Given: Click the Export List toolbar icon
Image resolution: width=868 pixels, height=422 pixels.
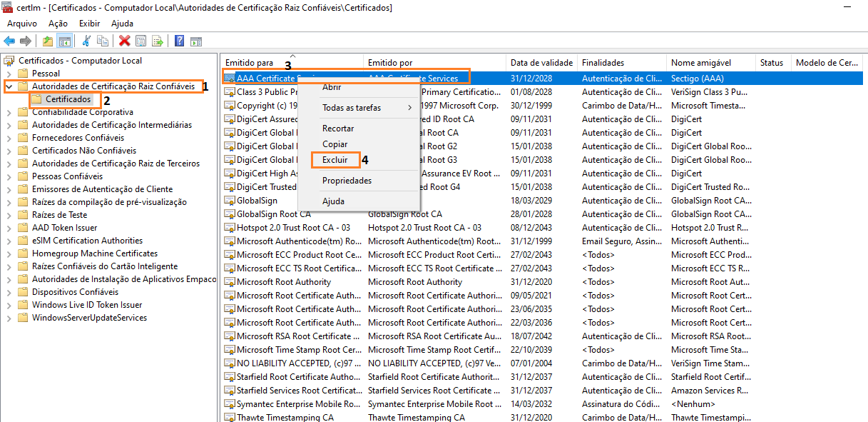Looking at the screenshot, I should [158, 41].
